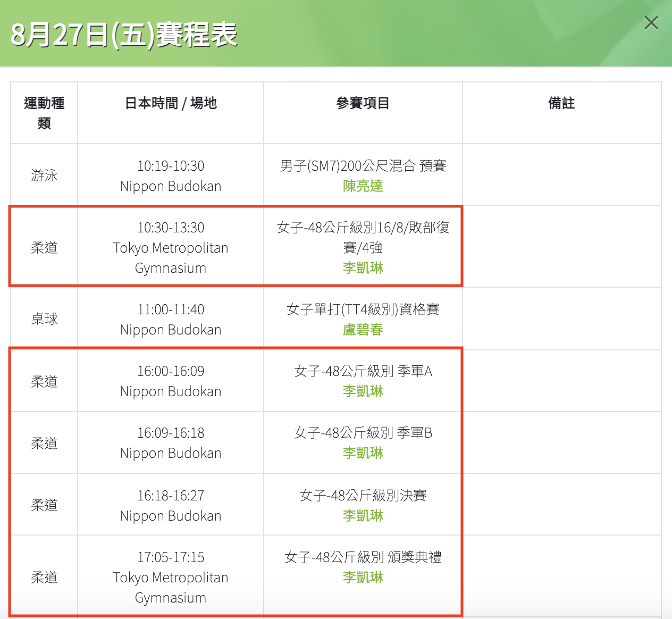Image resolution: width=672 pixels, height=619 pixels.
Task: Close the 8月27日 schedule popup
Action: tap(651, 23)
